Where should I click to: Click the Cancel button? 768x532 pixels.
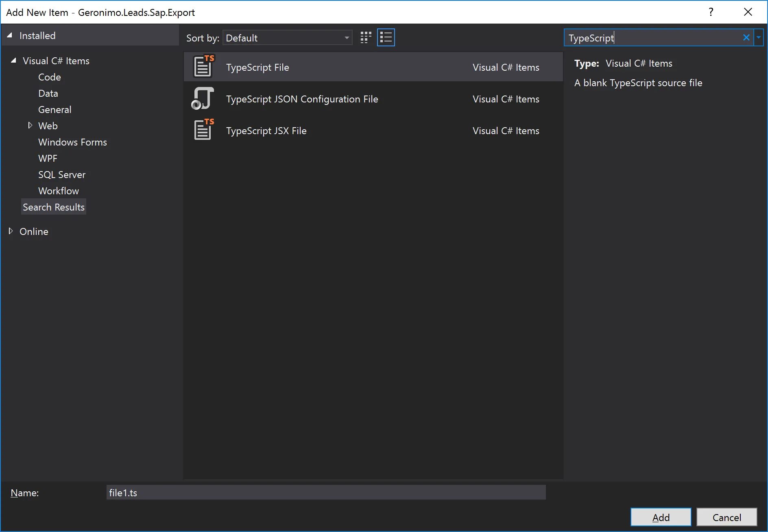click(726, 517)
